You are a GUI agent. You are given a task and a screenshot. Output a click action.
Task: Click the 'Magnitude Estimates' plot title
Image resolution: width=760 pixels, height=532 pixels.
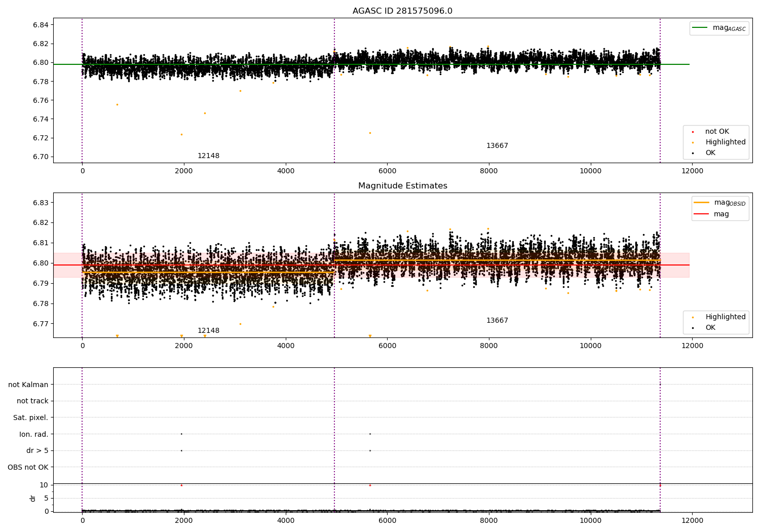[402, 186]
